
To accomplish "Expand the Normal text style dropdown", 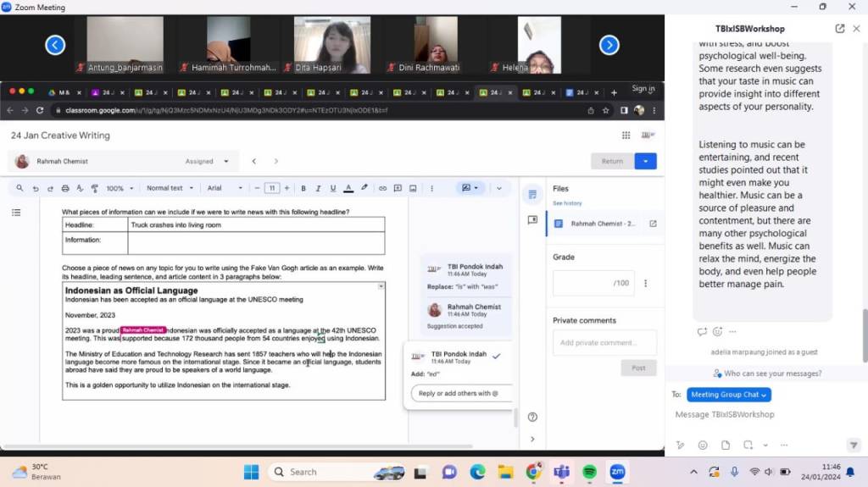I will point(170,188).
